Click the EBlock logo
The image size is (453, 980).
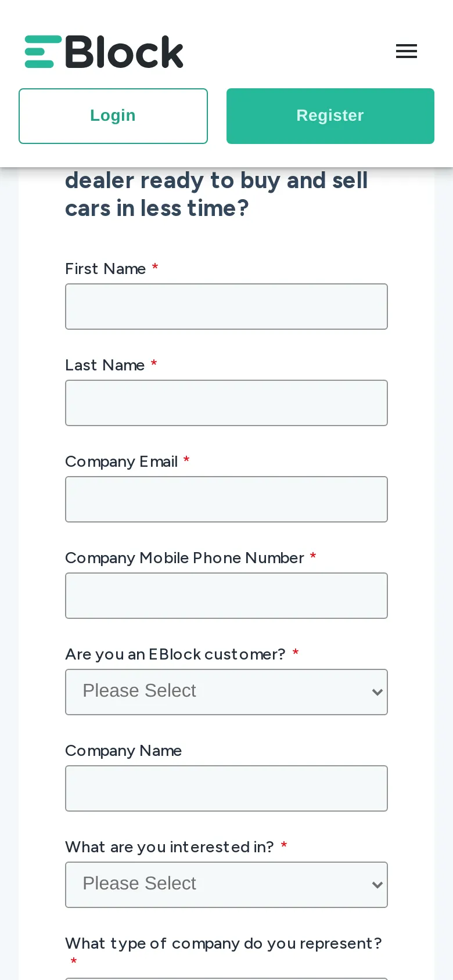pos(103,51)
